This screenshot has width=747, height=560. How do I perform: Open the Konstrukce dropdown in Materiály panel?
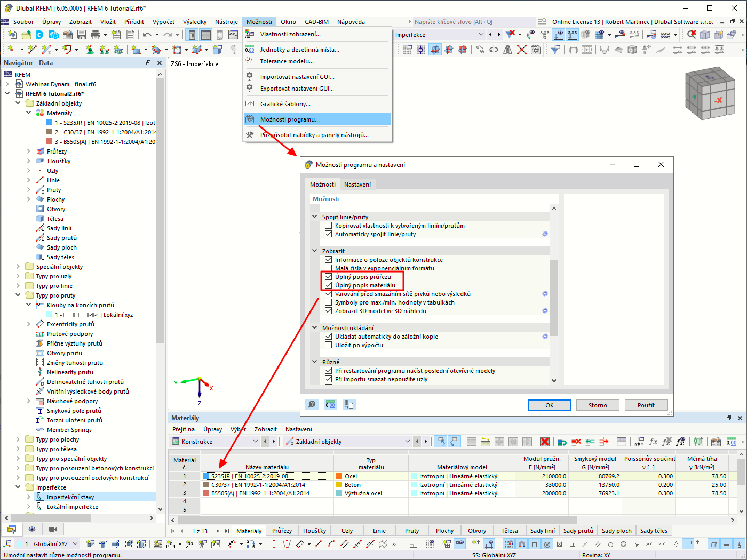[x=256, y=442]
